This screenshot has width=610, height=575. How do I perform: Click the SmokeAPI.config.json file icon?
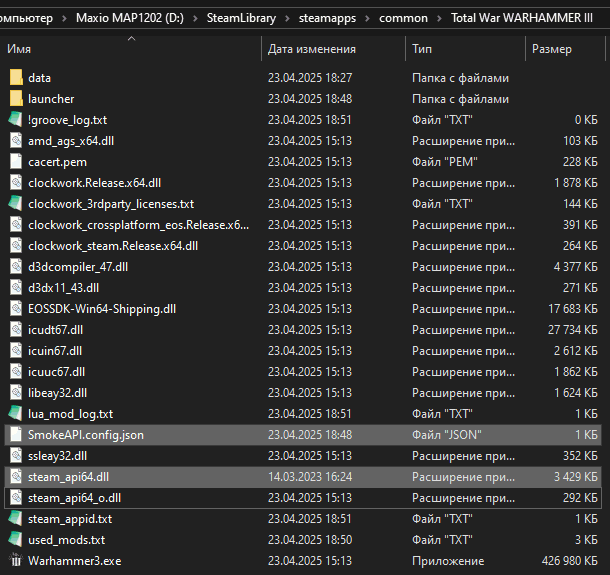pyautogui.click(x=16, y=435)
